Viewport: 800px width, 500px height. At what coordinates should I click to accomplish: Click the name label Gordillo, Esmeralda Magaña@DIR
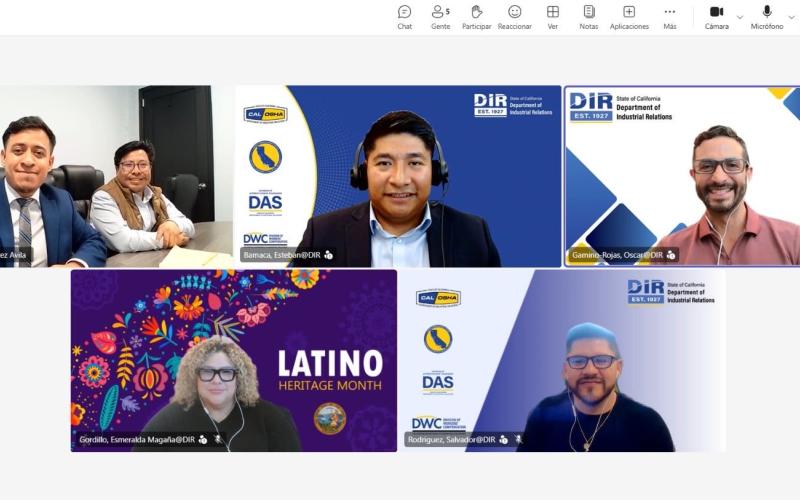pyautogui.click(x=137, y=439)
